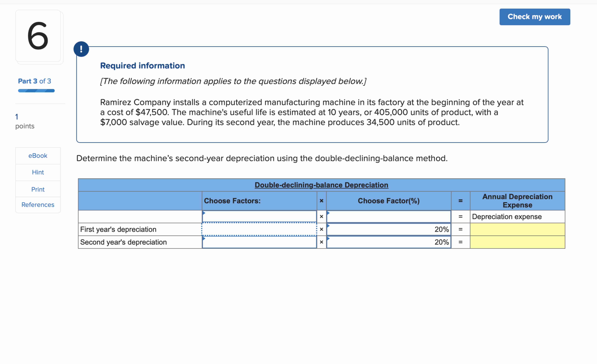Open the References link
This screenshot has height=364, width=597.
click(38, 205)
